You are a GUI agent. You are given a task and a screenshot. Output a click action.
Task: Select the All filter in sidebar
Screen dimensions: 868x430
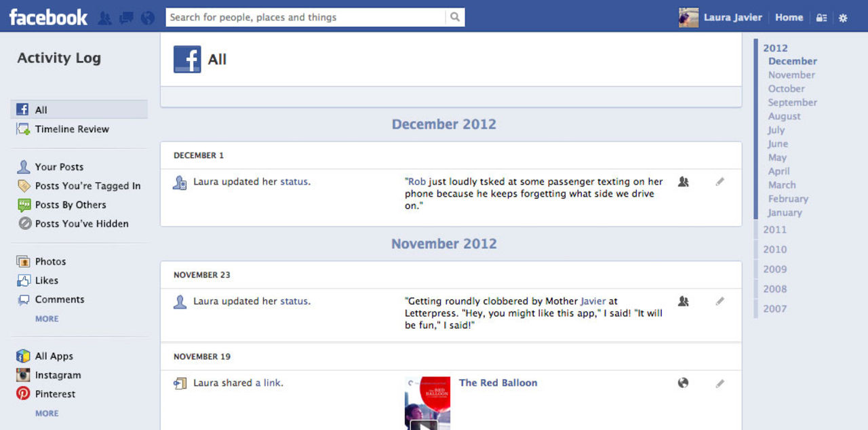[x=79, y=110]
